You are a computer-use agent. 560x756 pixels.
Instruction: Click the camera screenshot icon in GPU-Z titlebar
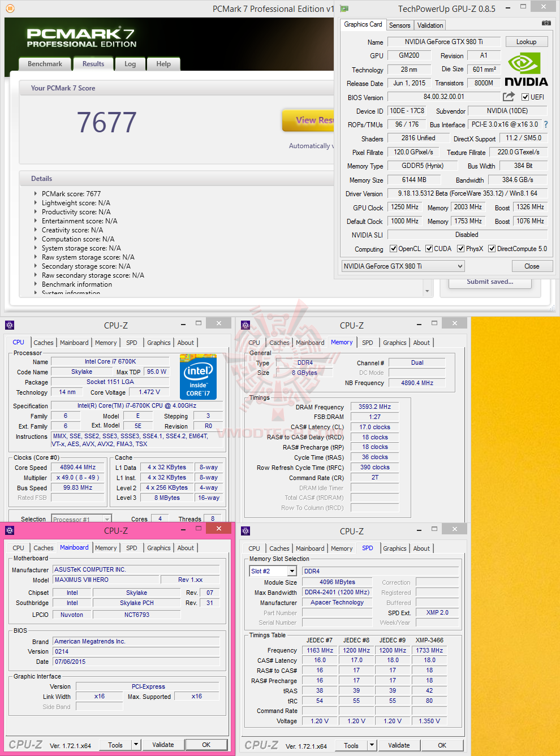coord(545,22)
